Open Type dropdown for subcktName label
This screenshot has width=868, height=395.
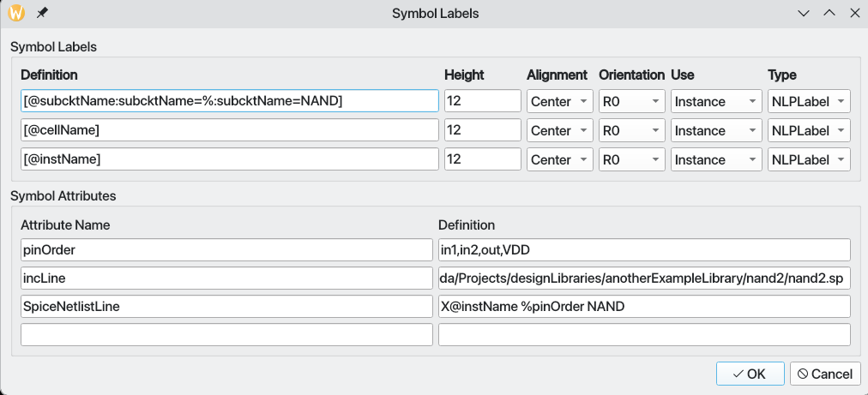[808, 101]
